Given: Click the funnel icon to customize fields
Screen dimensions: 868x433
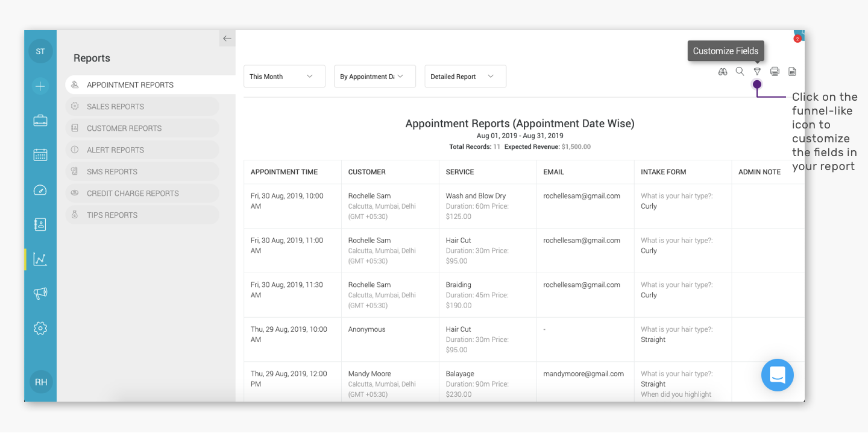Looking at the screenshot, I should point(757,72).
